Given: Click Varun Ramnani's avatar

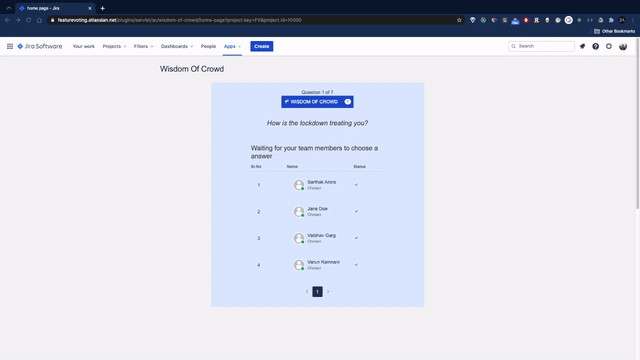Looking at the screenshot, I should 299,265.
